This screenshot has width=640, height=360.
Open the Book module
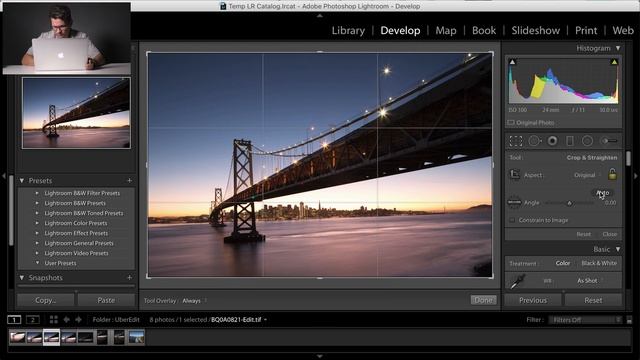coord(484,31)
